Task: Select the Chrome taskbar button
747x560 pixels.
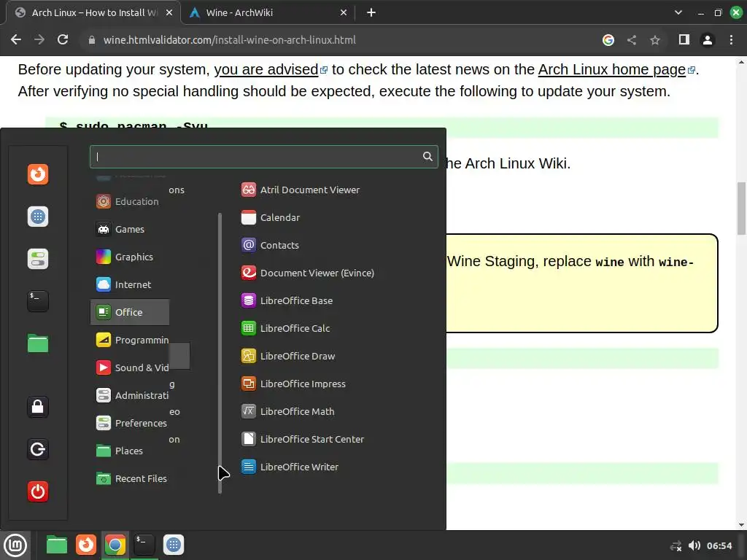Action: coord(115,545)
